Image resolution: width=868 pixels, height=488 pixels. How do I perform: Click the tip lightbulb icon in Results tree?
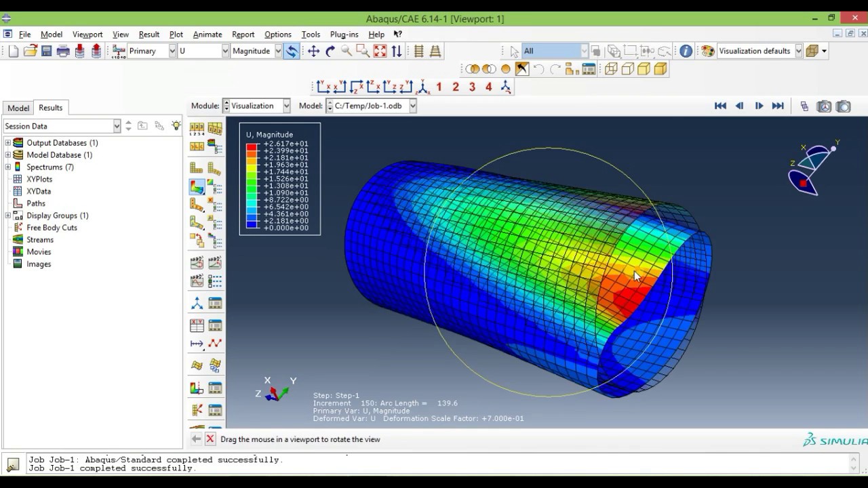176,125
